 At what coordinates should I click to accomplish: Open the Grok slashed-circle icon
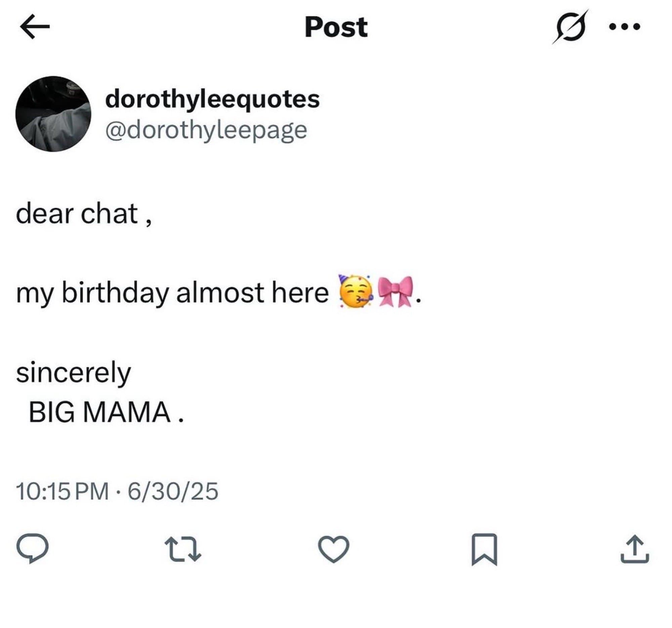coord(570,27)
